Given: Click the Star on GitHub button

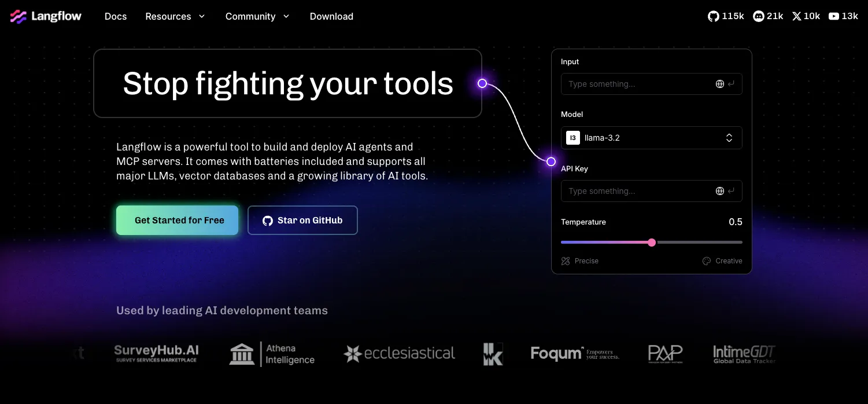Looking at the screenshot, I should point(302,221).
